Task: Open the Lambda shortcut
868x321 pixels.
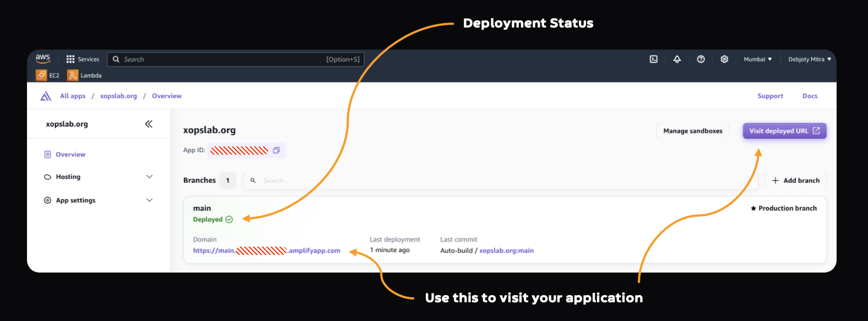Action: point(84,75)
